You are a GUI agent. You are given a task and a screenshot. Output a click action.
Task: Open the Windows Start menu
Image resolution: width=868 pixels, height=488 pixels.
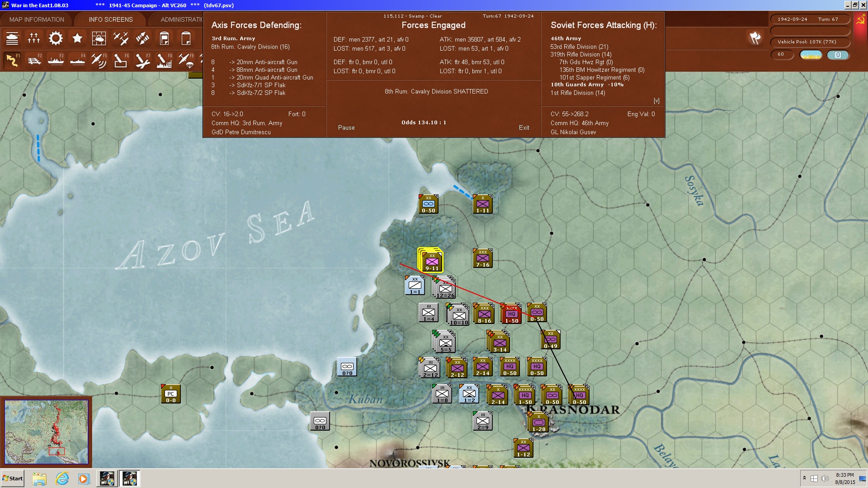point(13,479)
